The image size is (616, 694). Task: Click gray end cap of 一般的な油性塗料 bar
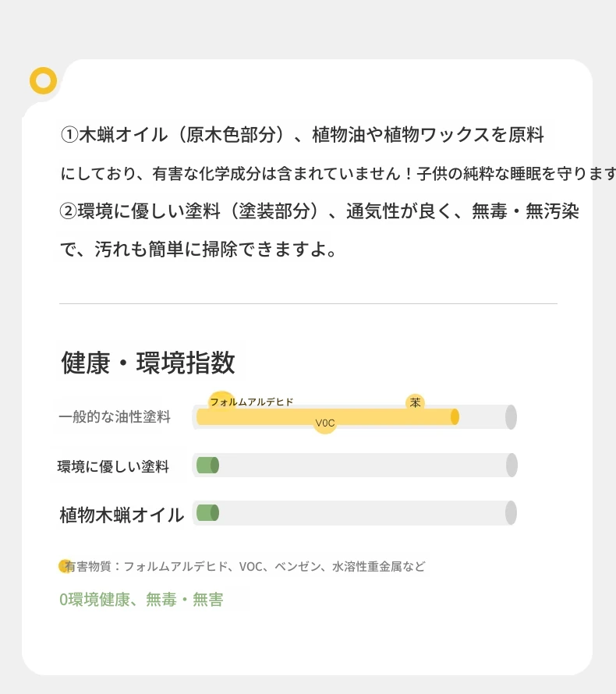point(511,417)
